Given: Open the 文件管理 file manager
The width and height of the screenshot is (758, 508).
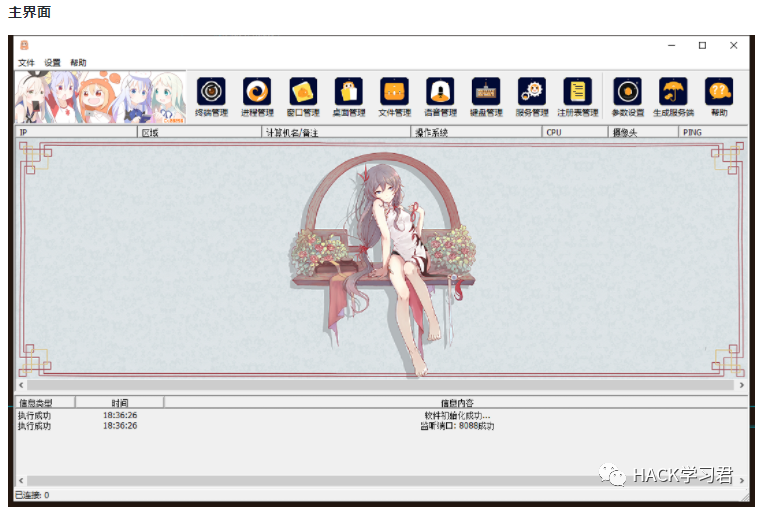Looking at the screenshot, I should [394, 97].
